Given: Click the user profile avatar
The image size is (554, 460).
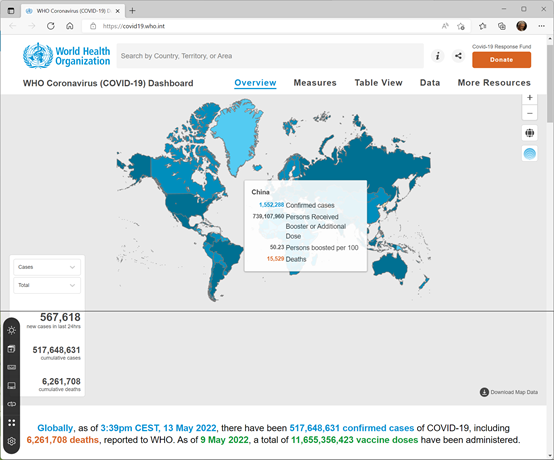Looking at the screenshot, I should point(521,26).
